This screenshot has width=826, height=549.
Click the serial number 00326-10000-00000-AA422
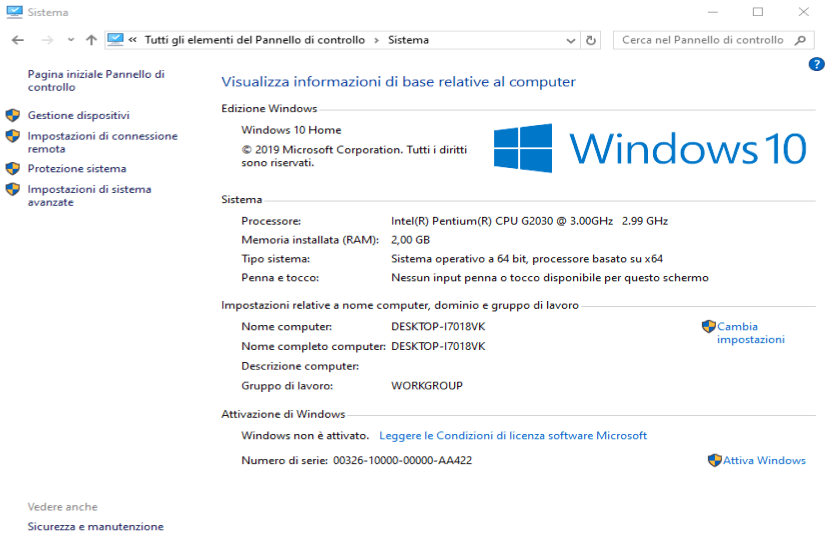pos(402,460)
